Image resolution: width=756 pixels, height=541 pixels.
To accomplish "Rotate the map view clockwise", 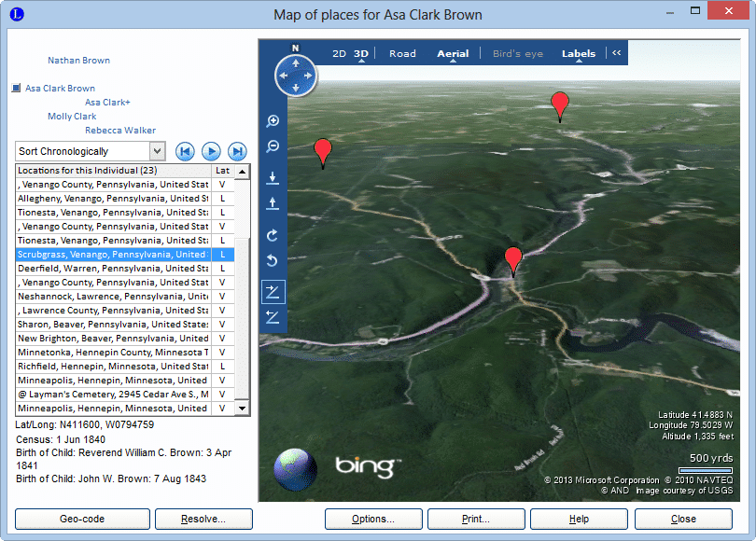I will pos(273,235).
